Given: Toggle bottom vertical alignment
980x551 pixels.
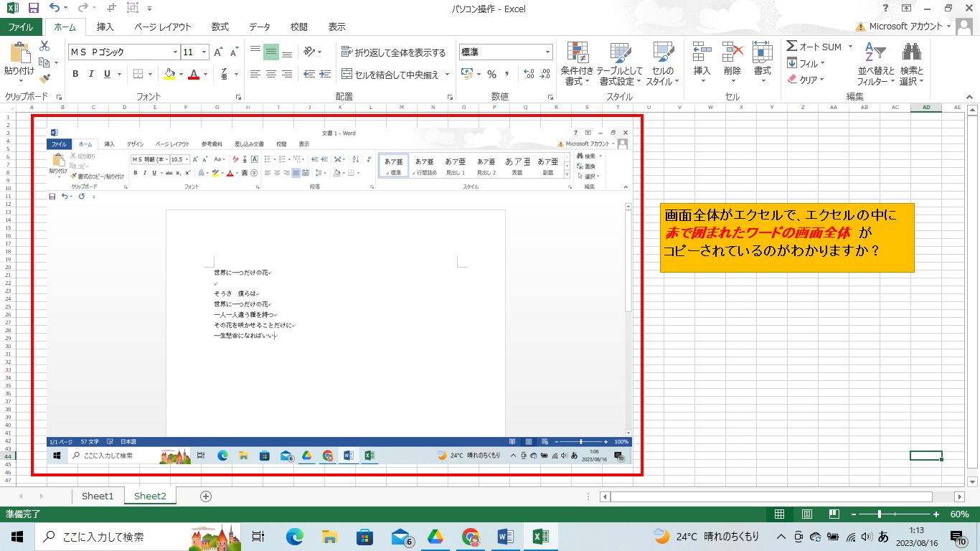Looking at the screenshot, I should [x=287, y=52].
